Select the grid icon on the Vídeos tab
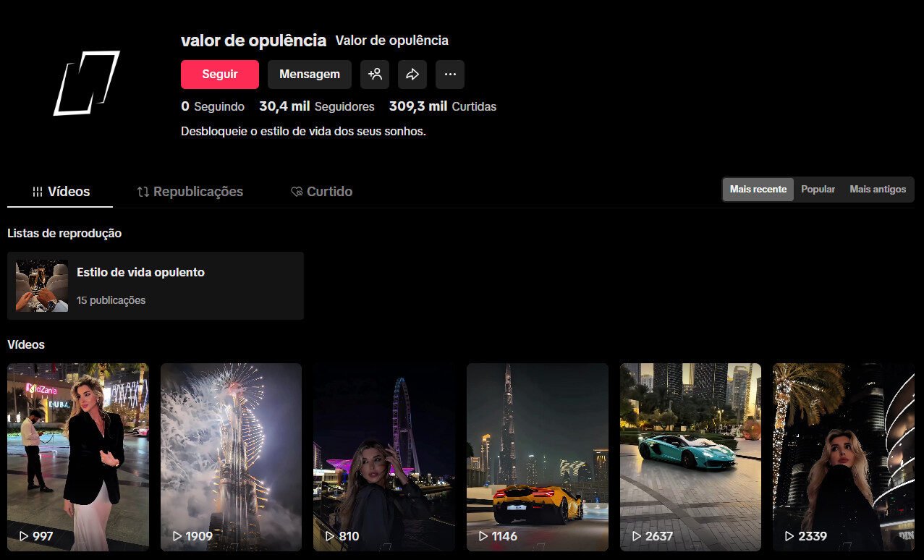The image size is (924, 560). [x=37, y=191]
